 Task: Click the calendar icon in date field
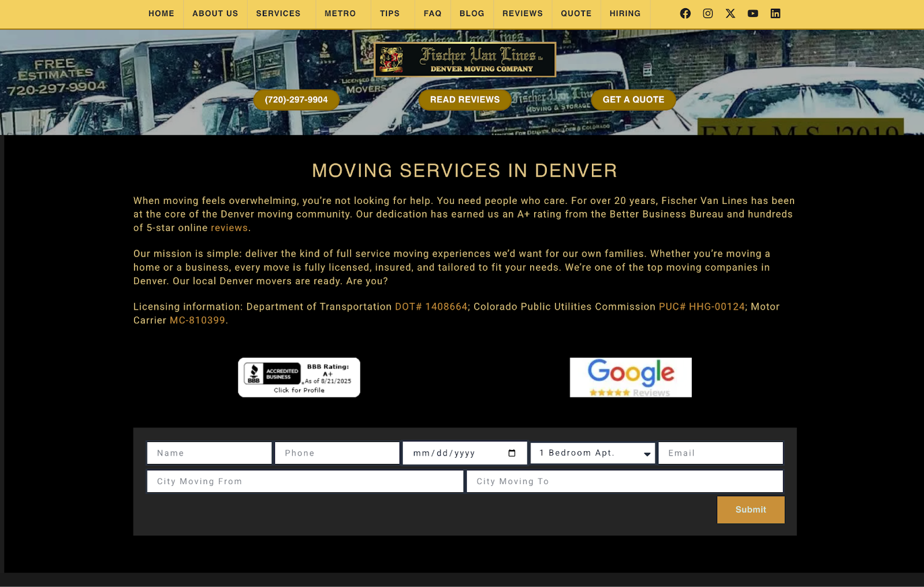coord(512,453)
